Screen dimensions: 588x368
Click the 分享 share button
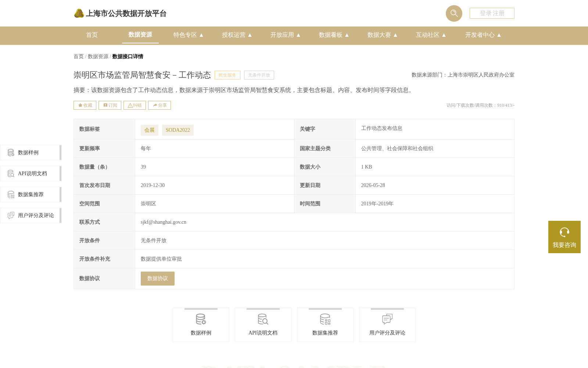159,105
